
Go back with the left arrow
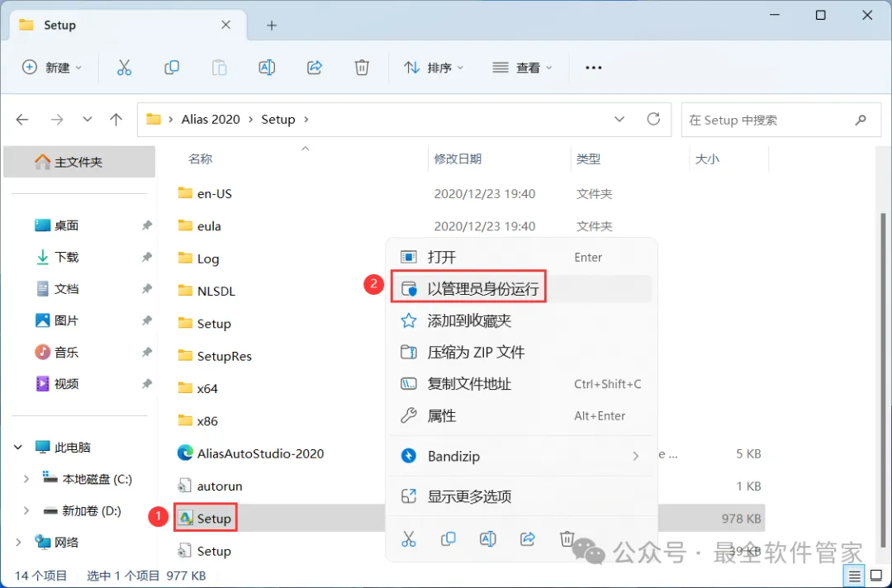[x=22, y=120]
